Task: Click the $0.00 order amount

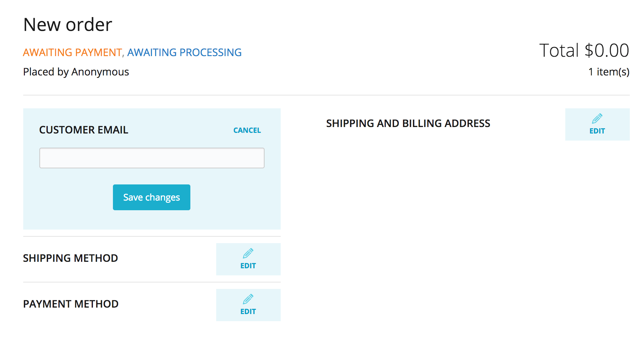Action: (x=607, y=51)
